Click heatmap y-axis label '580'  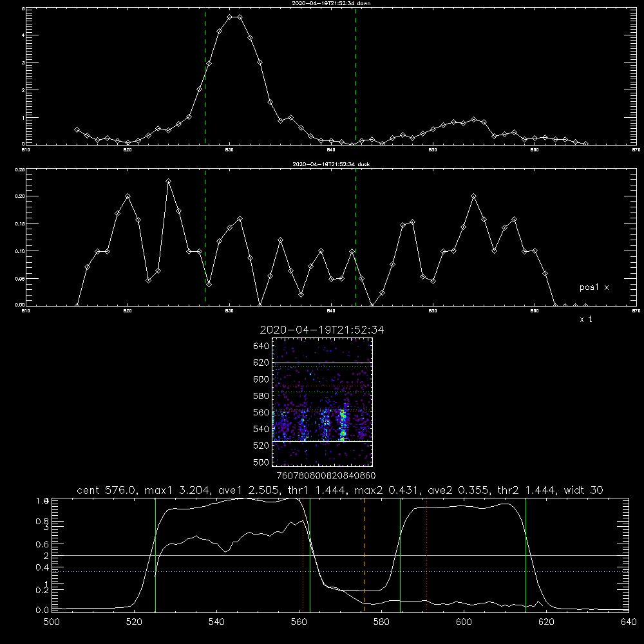(261, 396)
